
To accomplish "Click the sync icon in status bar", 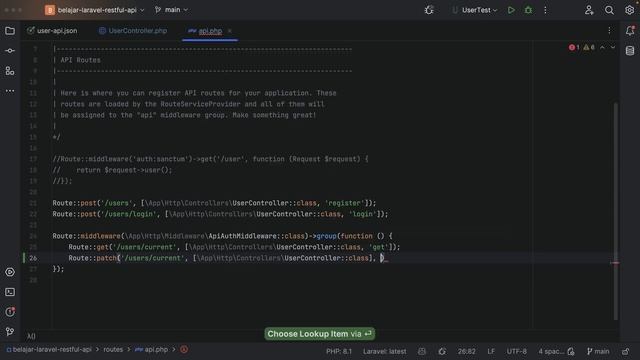I will (x=442, y=351).
